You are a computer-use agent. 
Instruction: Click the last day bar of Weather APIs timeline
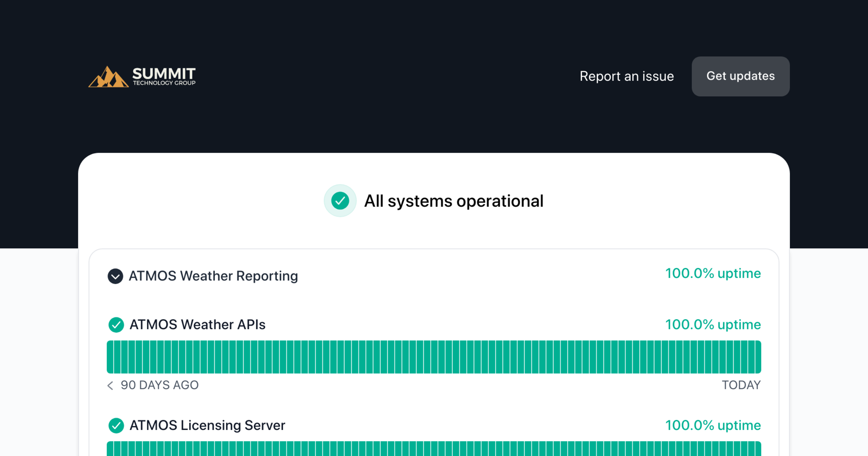[x=758, y=357]
